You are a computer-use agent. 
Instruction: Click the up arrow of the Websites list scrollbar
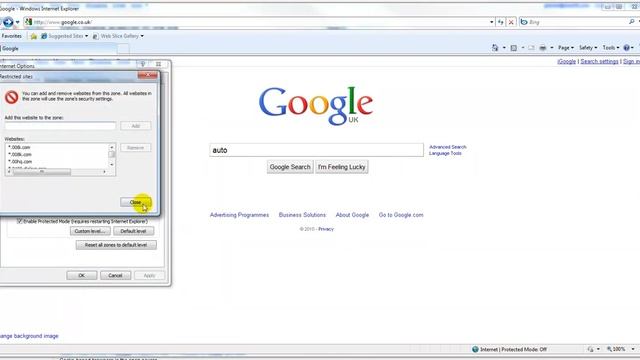coord(112,147)
